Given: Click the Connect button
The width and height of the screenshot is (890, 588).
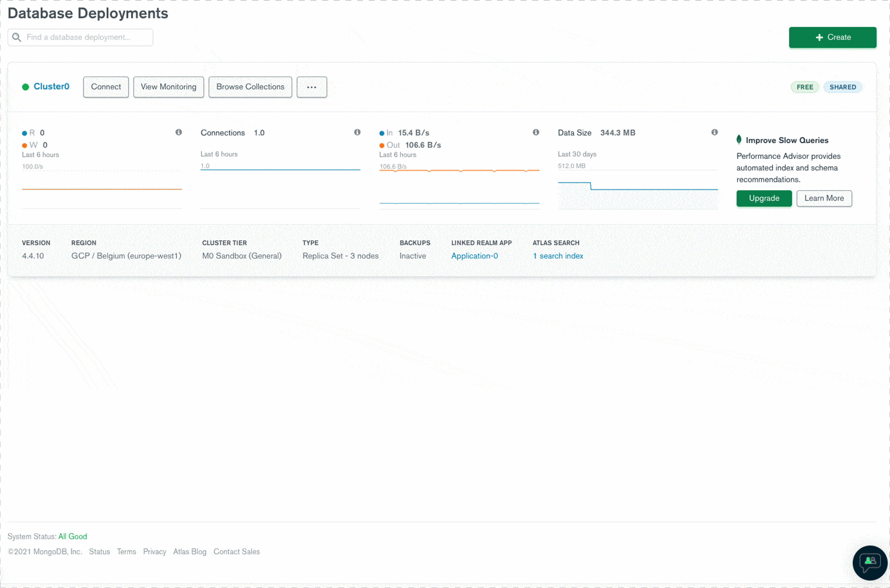Looking at the screenshot, I should (x=106, y=87).
